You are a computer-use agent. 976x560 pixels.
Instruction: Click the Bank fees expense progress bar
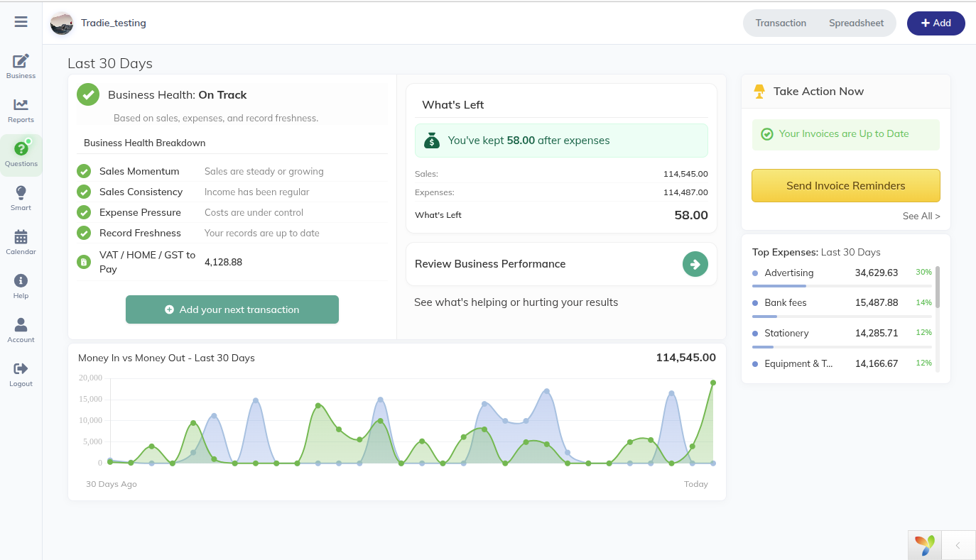coord(842,316)
